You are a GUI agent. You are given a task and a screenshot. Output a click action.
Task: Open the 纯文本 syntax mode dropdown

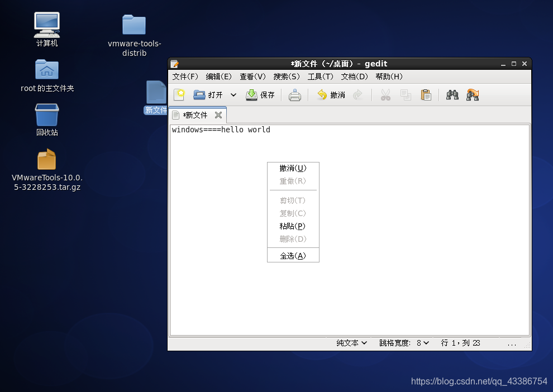351,343
